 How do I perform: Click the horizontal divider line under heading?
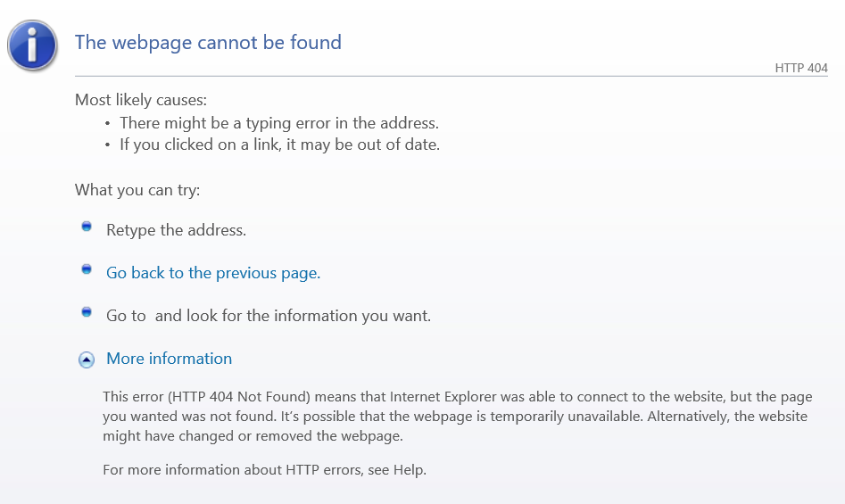pos(451,76)
